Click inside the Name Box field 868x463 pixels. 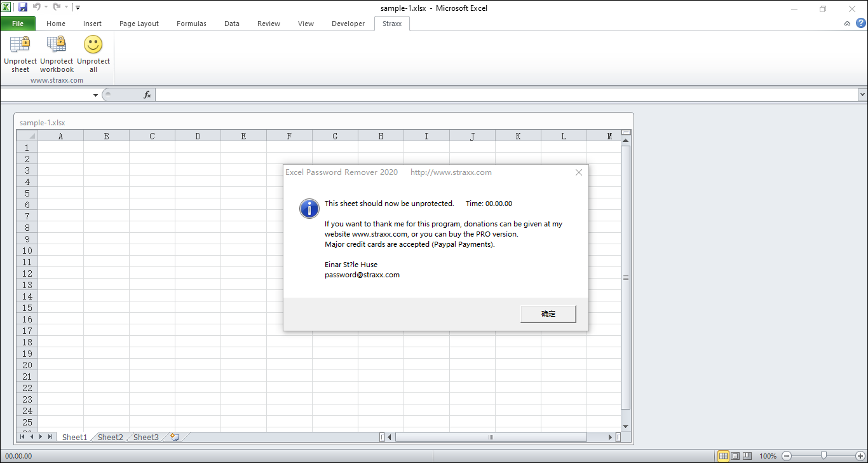click(x=46, y=95)
